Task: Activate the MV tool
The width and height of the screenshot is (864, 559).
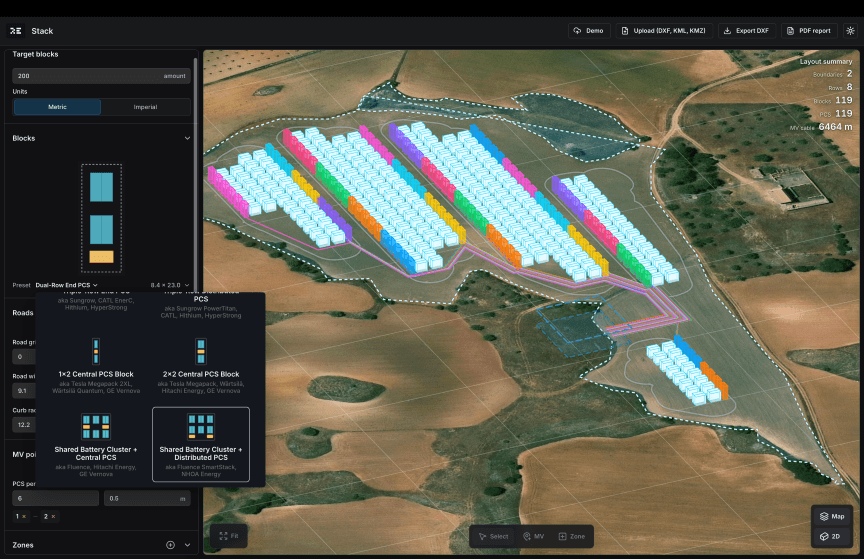Action: pyautogui.click(x=533, y=536)
